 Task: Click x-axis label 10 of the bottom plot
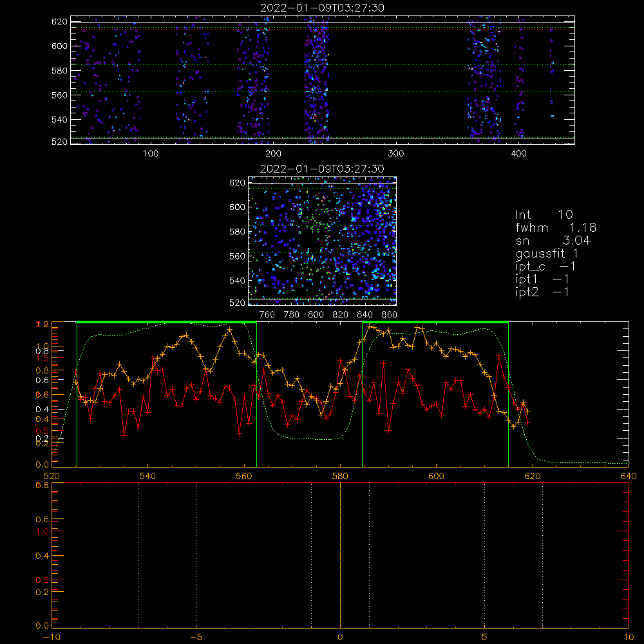pyautogui.click(x=629, y=637)
